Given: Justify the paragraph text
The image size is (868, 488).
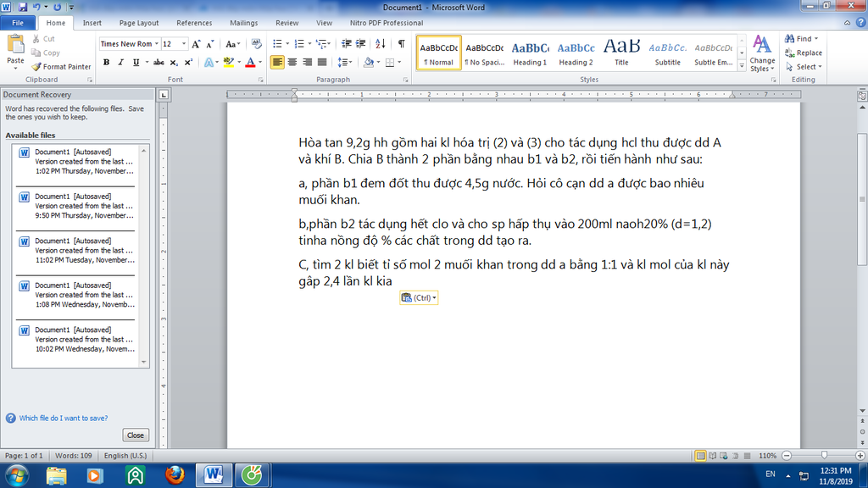Looking at the screenshot, I should (322, 63).
